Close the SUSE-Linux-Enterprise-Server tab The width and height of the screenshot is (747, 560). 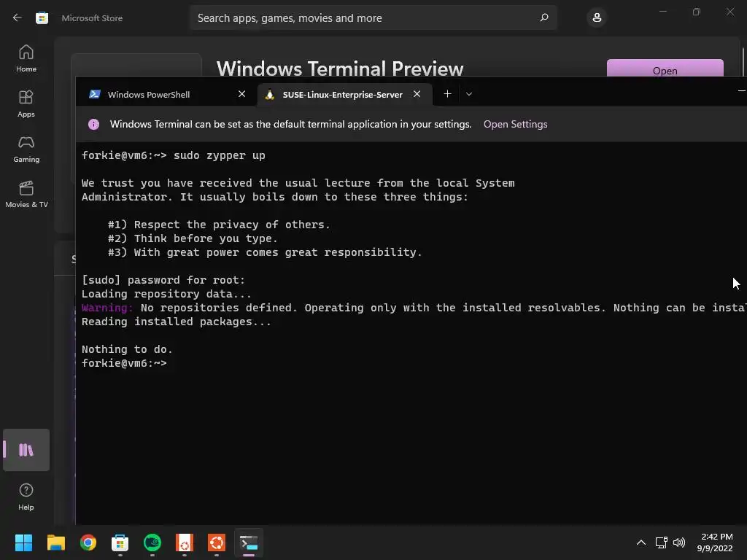417,94
